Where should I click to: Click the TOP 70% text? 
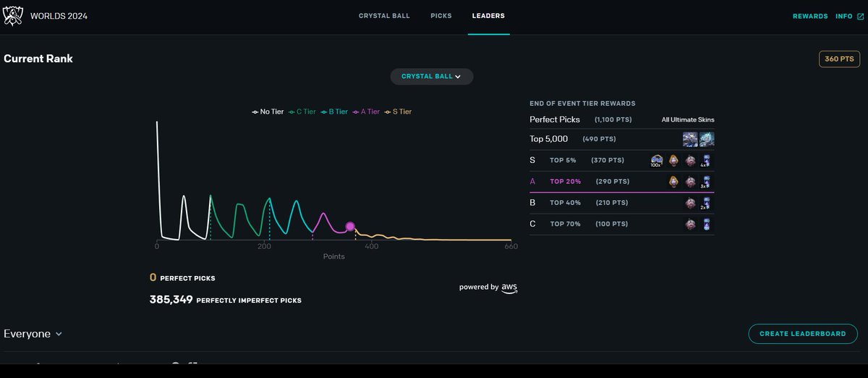tap(565, 224)
